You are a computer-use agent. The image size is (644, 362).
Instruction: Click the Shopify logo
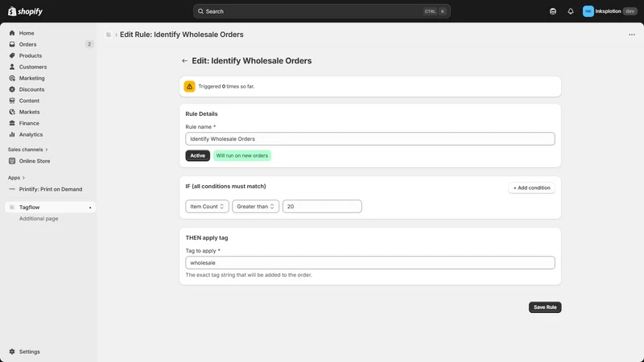[x=25, y=11]
